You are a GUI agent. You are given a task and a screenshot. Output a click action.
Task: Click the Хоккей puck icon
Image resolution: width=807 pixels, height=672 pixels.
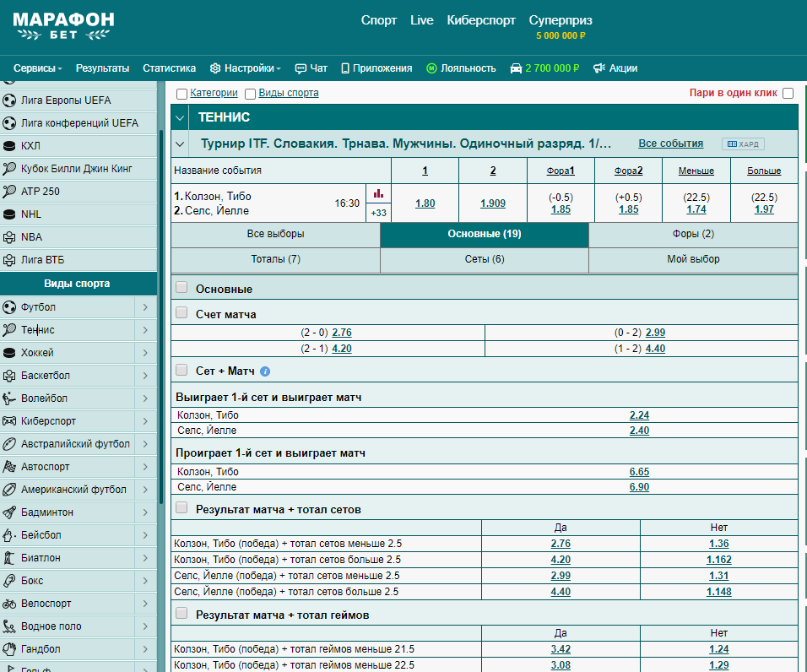tap(9, 353)
